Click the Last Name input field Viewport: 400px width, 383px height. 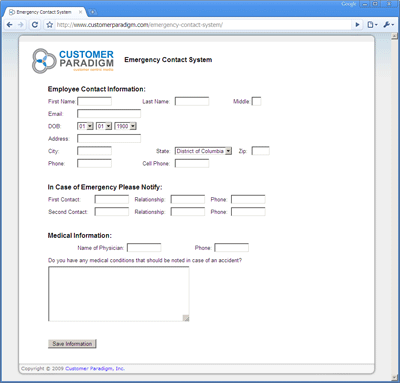[192, 101]
